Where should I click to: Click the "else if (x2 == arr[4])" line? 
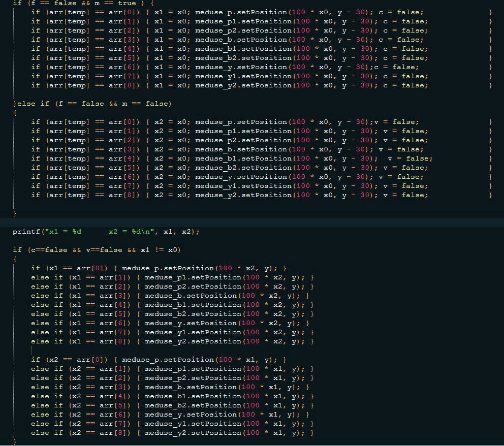click(x=172, y=397)
